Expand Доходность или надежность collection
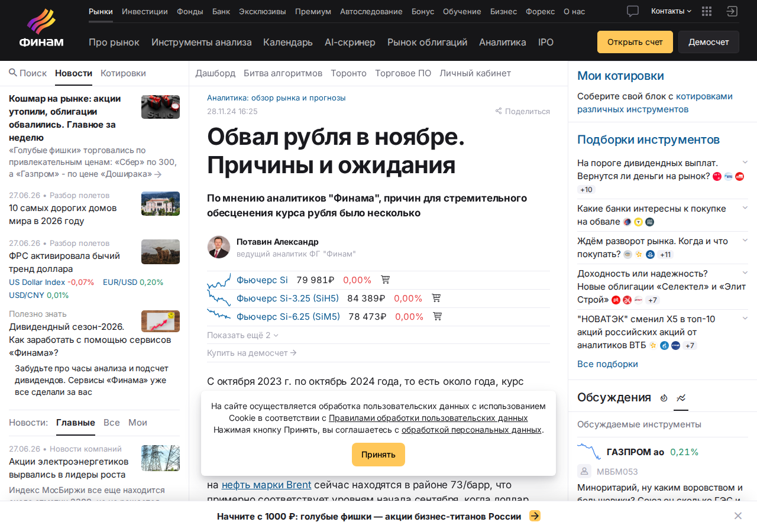Image resolution: width=757 pixels, height=532 pixels. tap(745, 273)
